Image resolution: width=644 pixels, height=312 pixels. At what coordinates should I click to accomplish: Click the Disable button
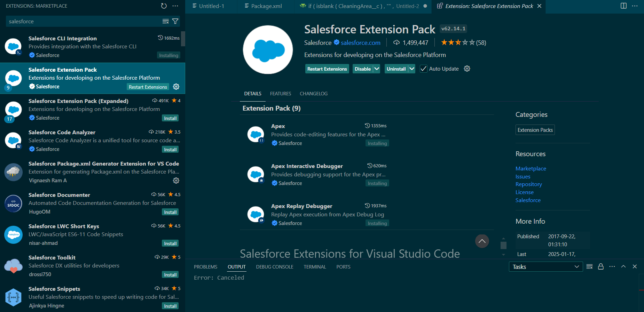(363, 69)
